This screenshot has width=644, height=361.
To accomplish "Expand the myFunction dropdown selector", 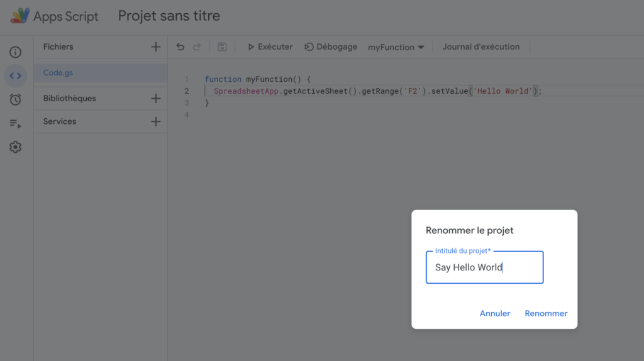I will [396, 47].
